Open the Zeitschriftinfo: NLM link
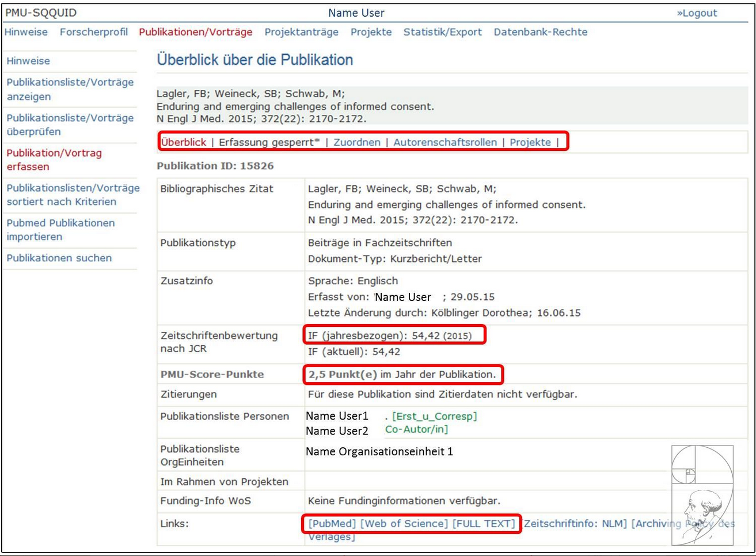The height and width of the screenshot is (556, 756). [x=575, y=524]
